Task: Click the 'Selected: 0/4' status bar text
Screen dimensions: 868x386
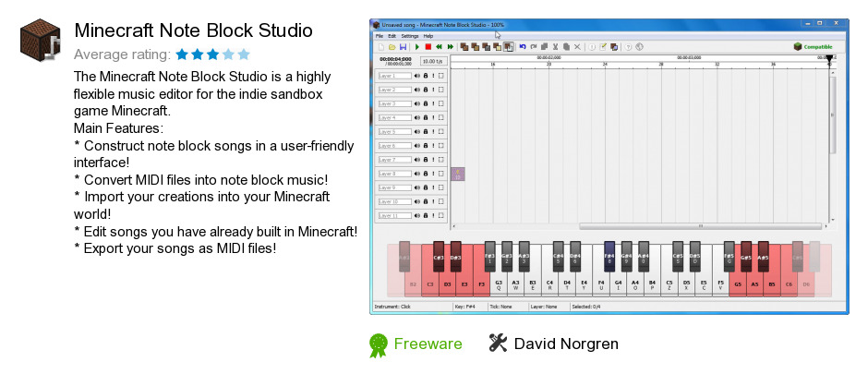Action: (x=586, y=307)
